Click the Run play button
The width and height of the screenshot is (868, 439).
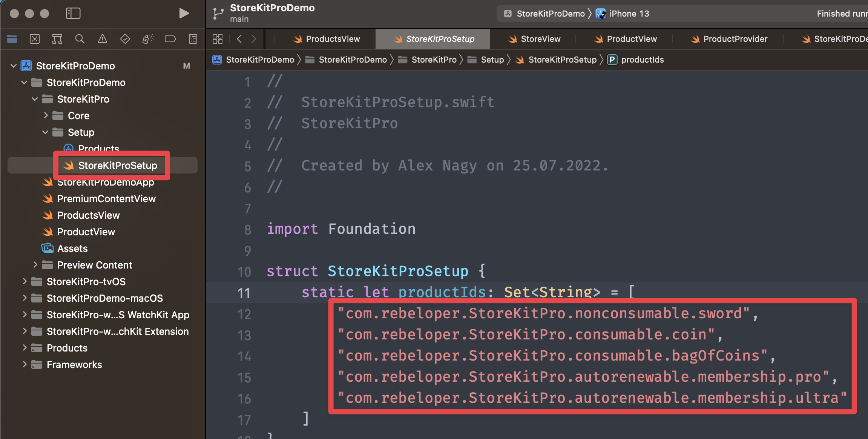tap(184, 14)
